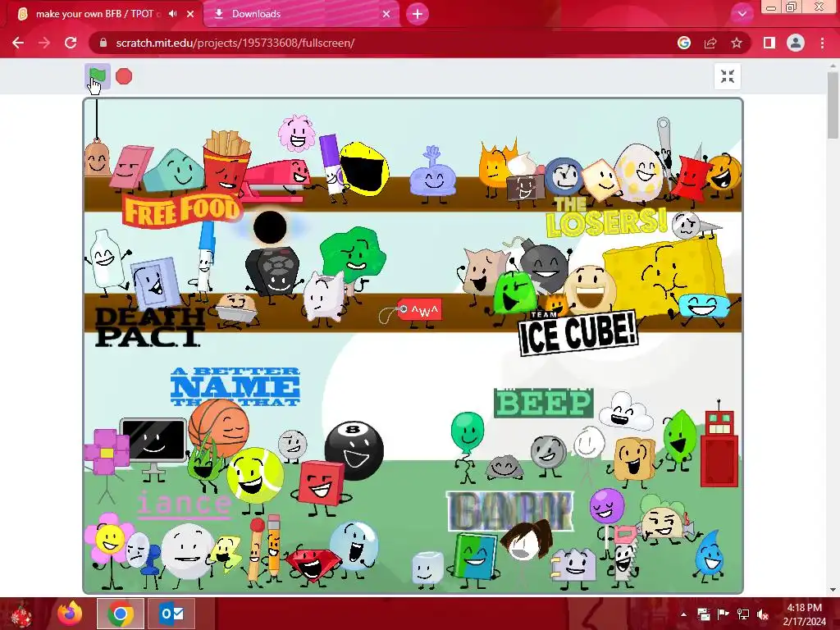Screen dimensions: 840x630
Task: Reload the Scratch page
Action: point(71,43)
